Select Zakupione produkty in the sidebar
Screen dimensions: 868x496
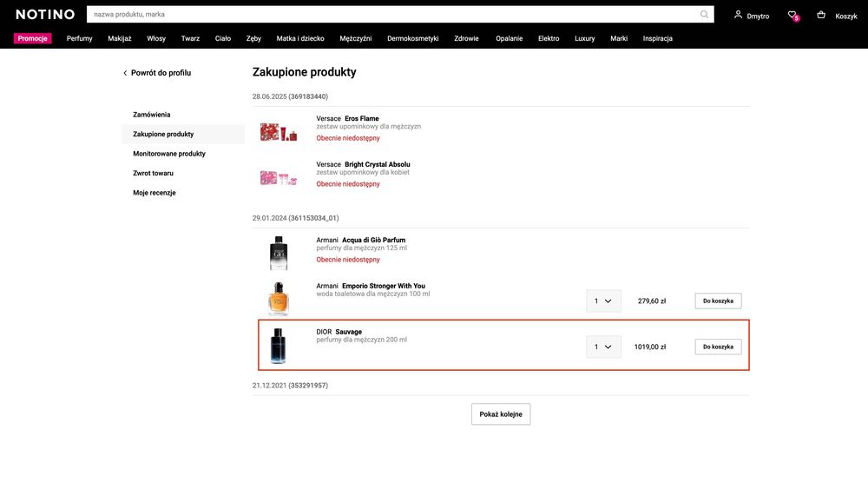pyautogui.click(x=182, y=134)
